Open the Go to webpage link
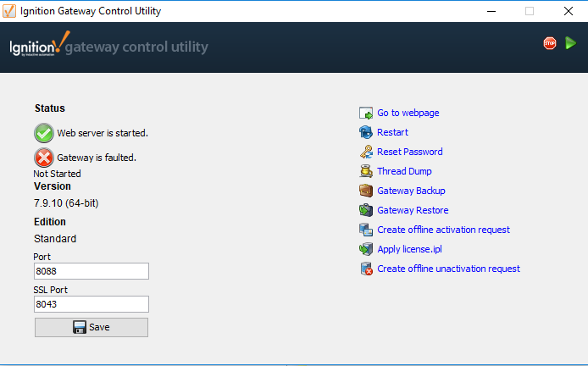Image resolution: width=588 pixels, height=366 pixels. click(x=408, y=113)
